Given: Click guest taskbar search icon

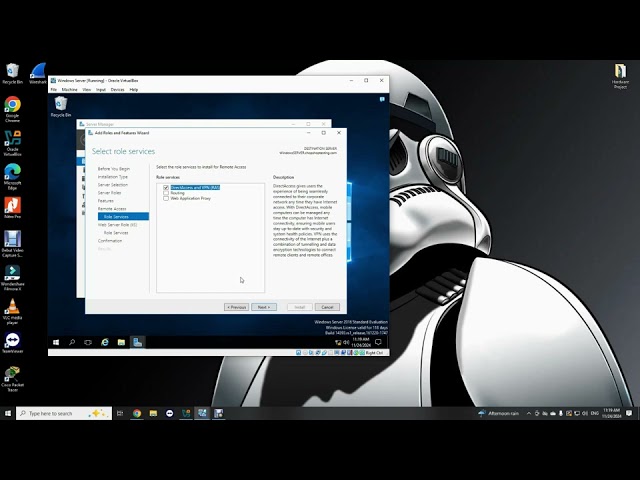Looking at the screenshot, I should (x=72, y=342).
